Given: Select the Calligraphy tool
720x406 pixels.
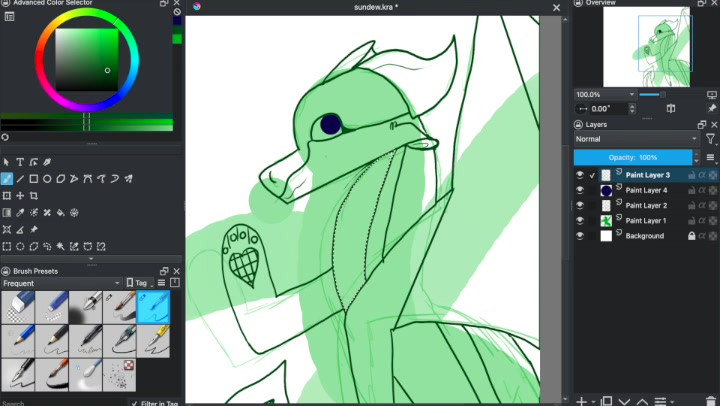Looking at the screenshot, I should [47, 162].
